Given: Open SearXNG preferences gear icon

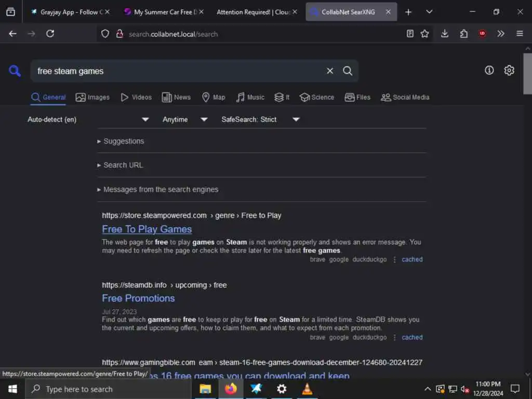Looking at the screenshot, I should 509,70.
